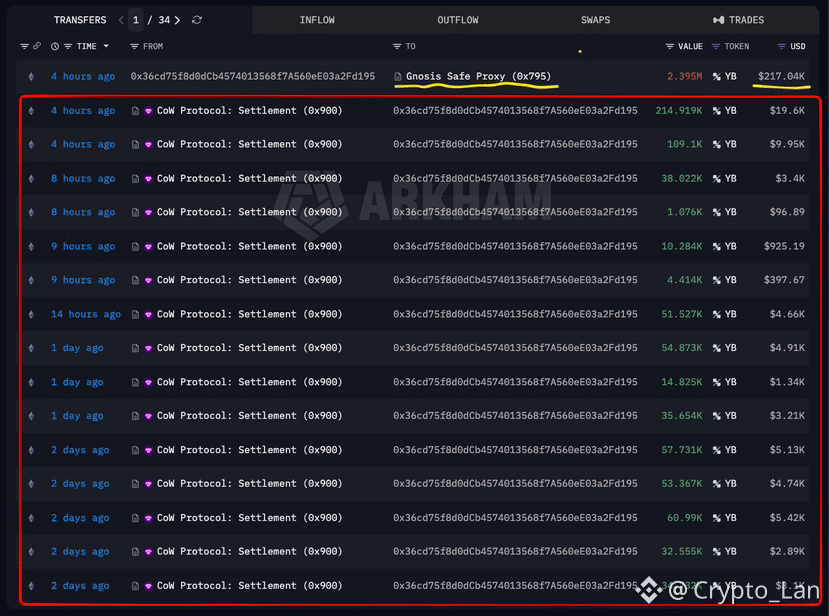Open the Value column filter
829x616 pixels.
pyautogui.click(x=670, y=47)
